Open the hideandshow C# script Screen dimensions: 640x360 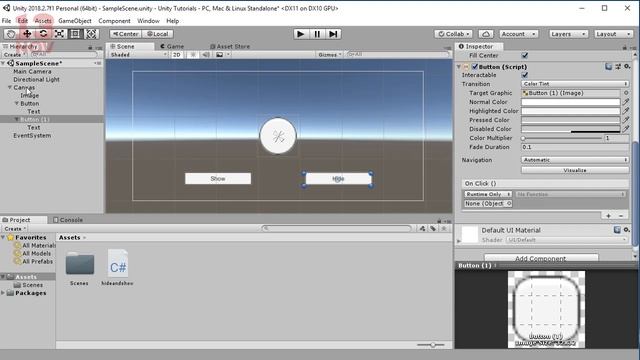(118, 267)
